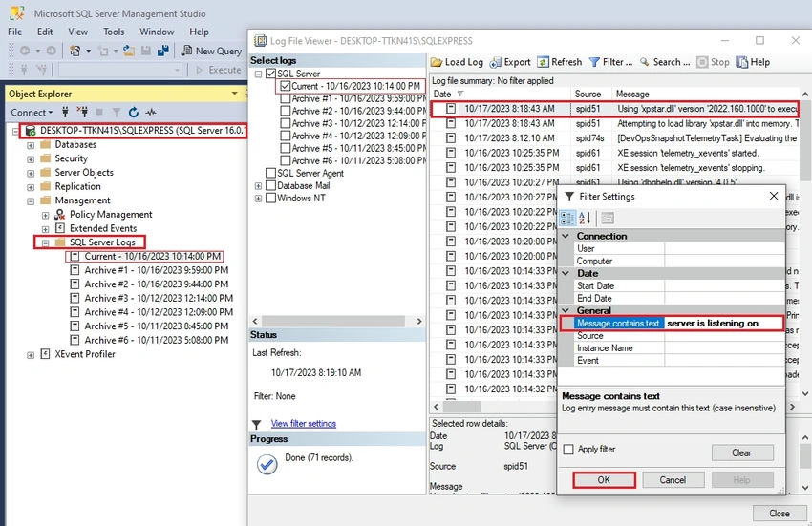Select the Alphabetical sort icon in Filter Settings
The height and width of the screenshot is (526, 812).
(586, 218)
